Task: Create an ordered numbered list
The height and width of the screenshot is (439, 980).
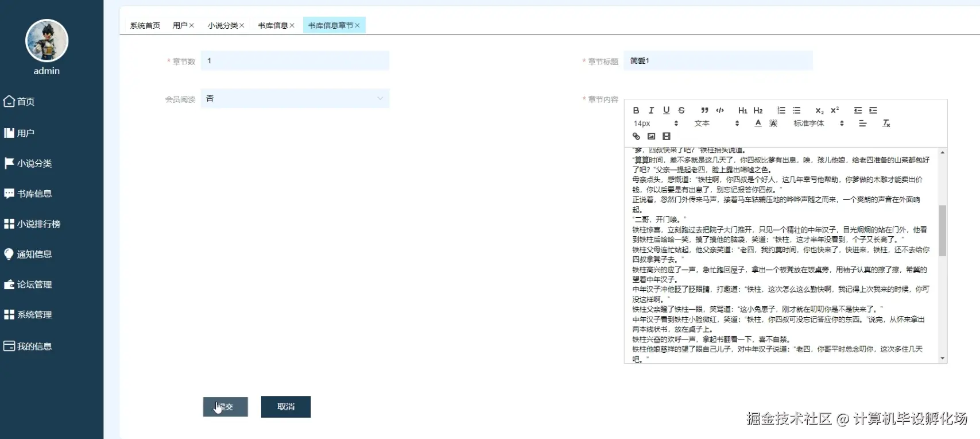Action: click(x=781, y=110)
